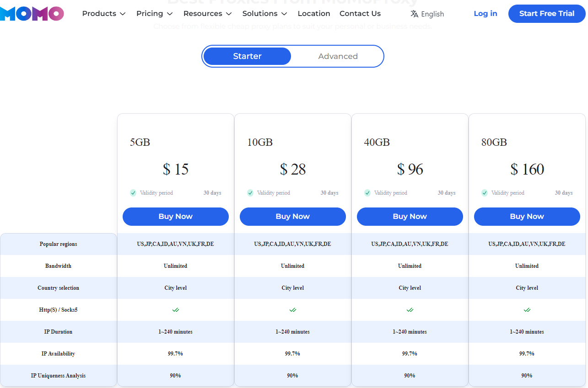Viewport: 588px width, 388px height.
Task: Expand the Products dropdown menu
Action: 104,14
